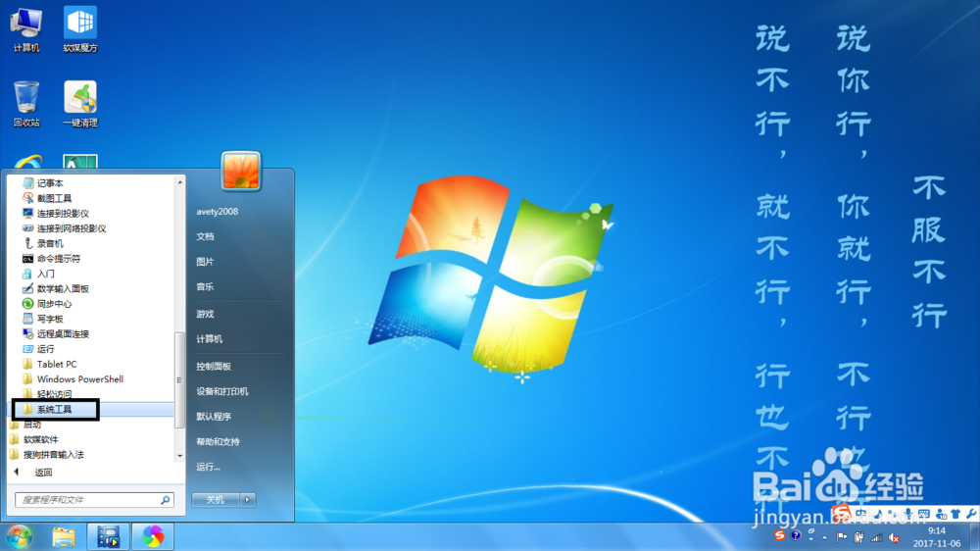Open Sync Center (同步中心)
This screenshot has height=551, width=980.
pyautogui.click(x=47, y=303)
